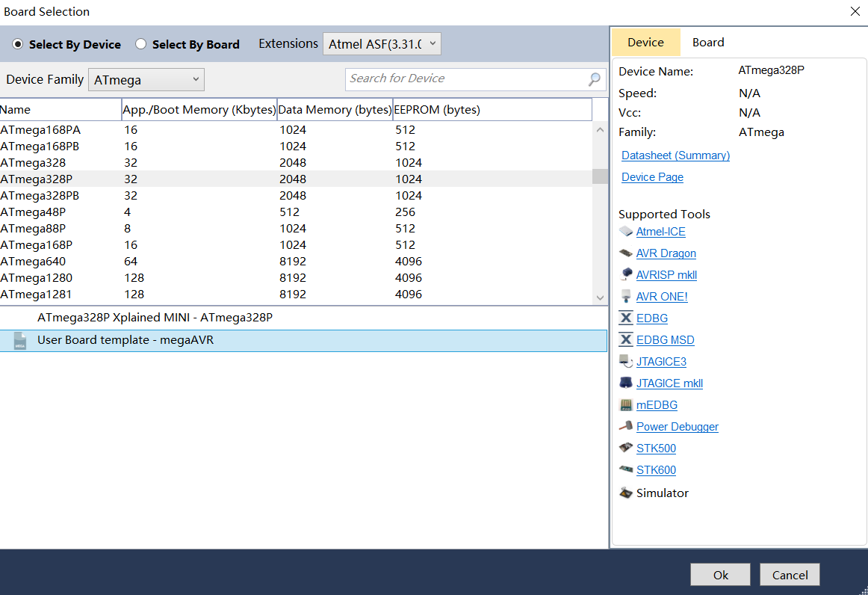The image size is (868, 595).
Task: Open the Power Debugger link
Action: coord(677,427)
